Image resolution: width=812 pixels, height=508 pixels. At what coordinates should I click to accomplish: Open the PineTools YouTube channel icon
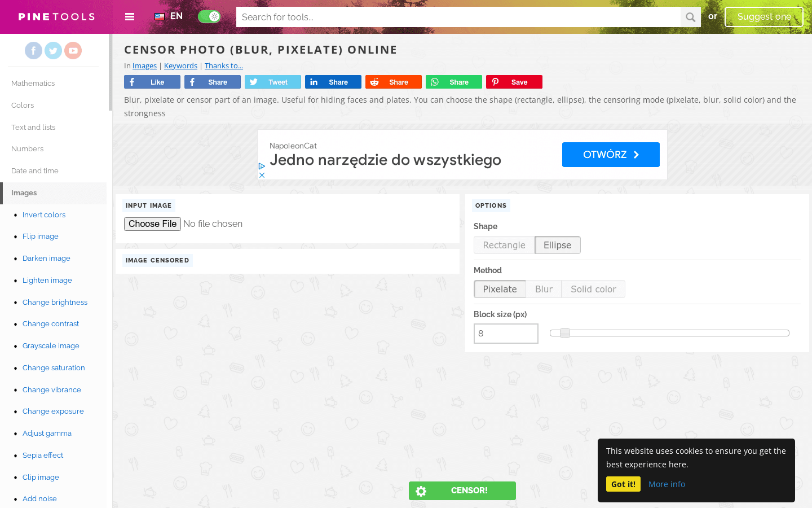(73, 51)
